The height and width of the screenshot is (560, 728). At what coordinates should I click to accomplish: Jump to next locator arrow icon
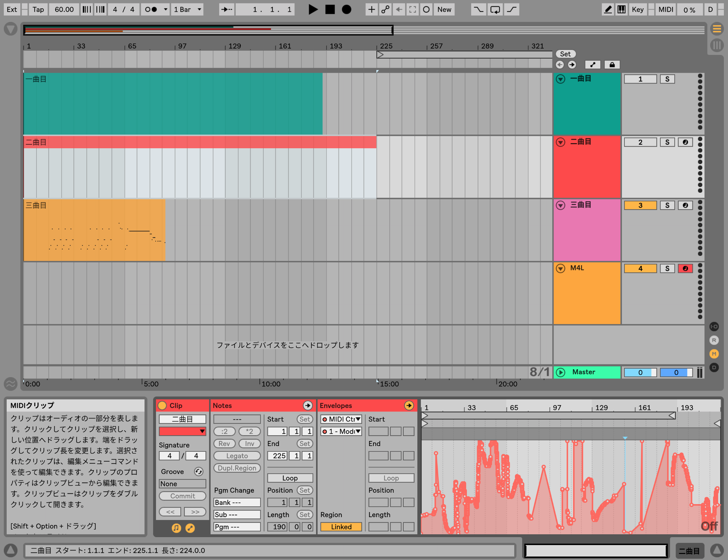[572, 65]
